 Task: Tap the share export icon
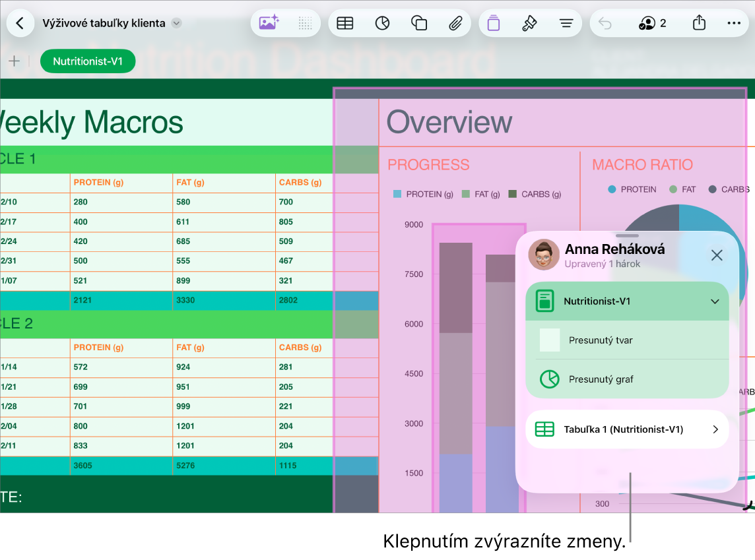tap(699, 22)
